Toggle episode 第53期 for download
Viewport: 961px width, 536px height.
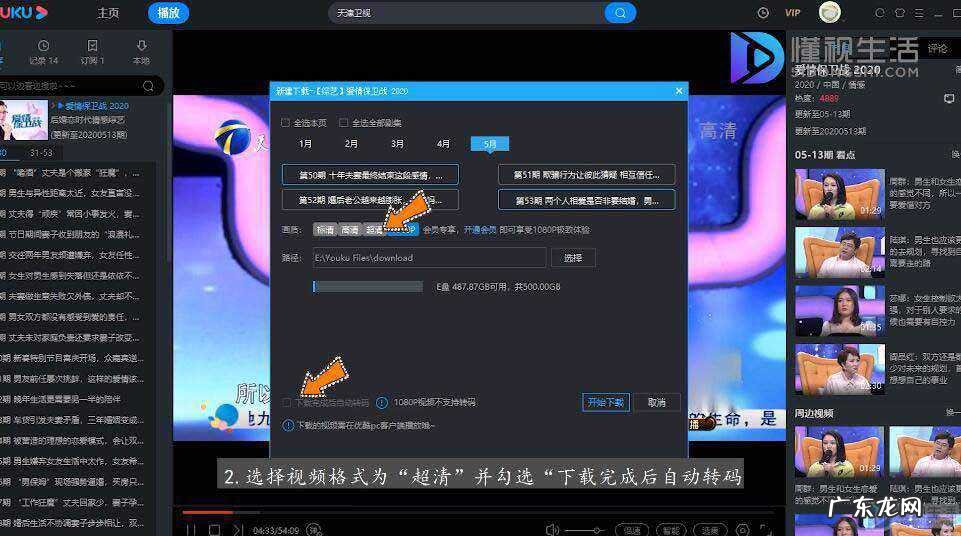click(x=587, y=200)
